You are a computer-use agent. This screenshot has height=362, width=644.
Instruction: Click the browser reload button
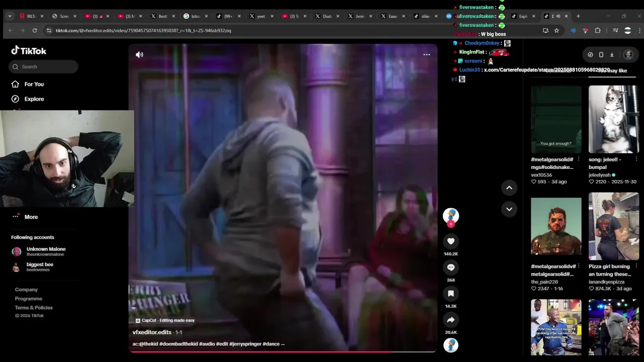point(35,31)
